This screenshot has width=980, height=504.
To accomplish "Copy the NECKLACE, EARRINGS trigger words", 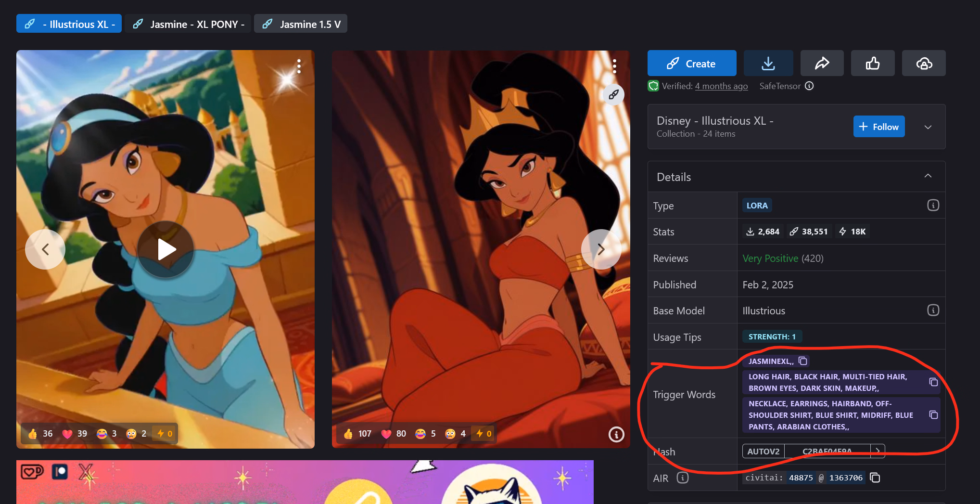I will point(933,415).
